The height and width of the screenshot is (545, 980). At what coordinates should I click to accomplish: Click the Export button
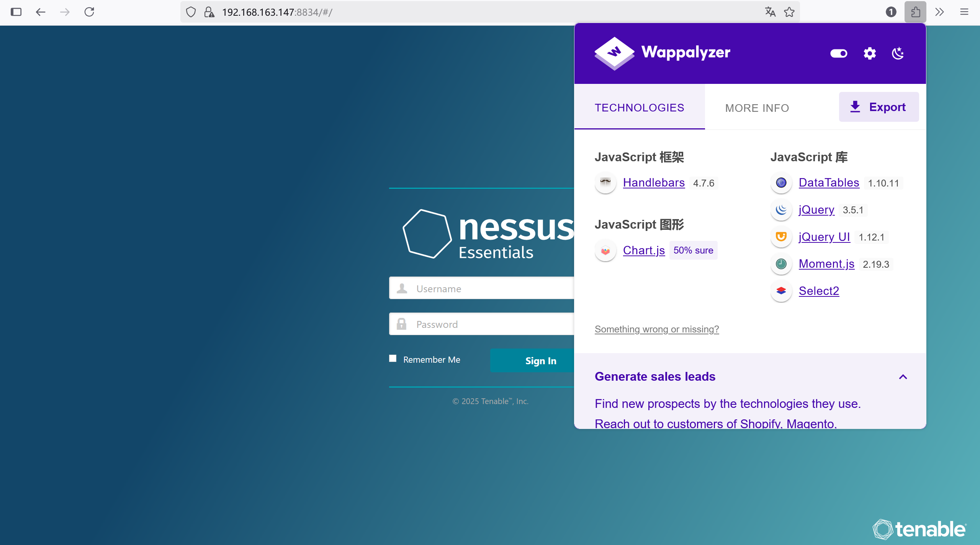[879, 107]
